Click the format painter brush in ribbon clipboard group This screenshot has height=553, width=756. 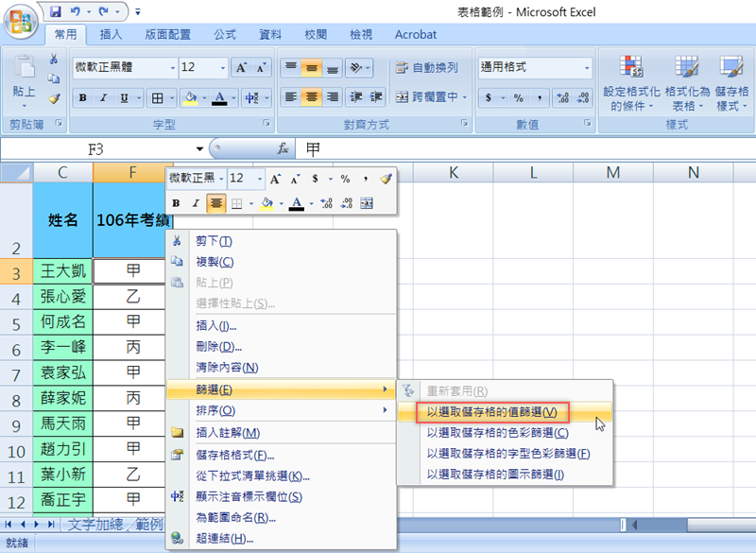point(54,98)
